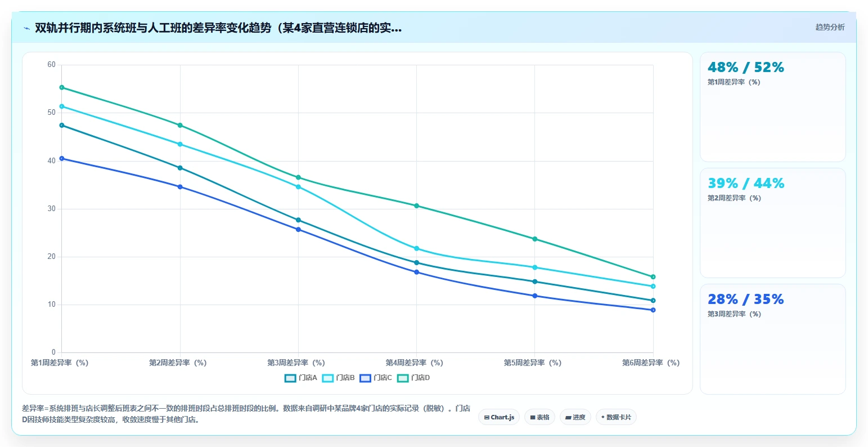The image size is (868, 447).
Task: Click the 28% / 35% card value
Action: coord(745,300)
